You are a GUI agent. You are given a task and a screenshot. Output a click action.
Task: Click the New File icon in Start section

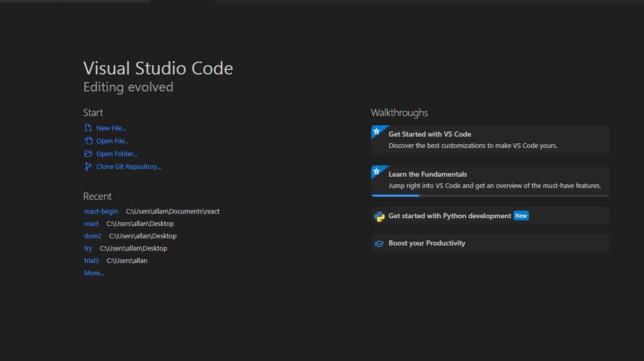(x=88, y=127)
